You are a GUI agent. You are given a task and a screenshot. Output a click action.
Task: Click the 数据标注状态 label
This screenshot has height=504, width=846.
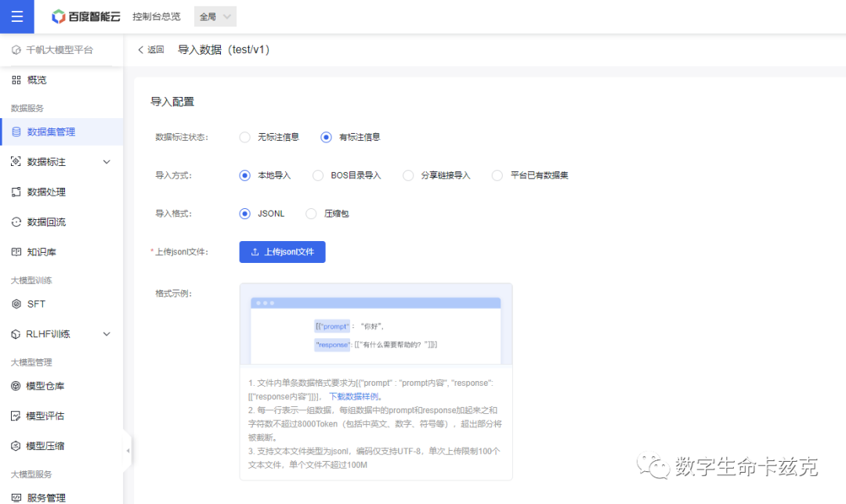tap(181, 138)
